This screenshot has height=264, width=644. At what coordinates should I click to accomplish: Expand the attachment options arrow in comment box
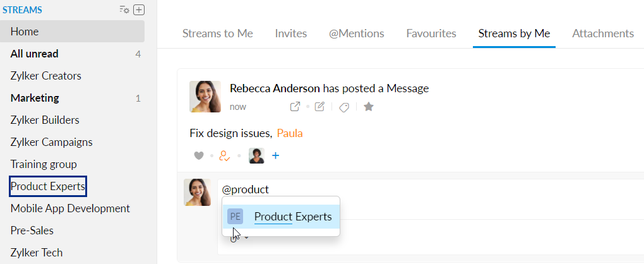pyautogui.click(x=246, y=237)
